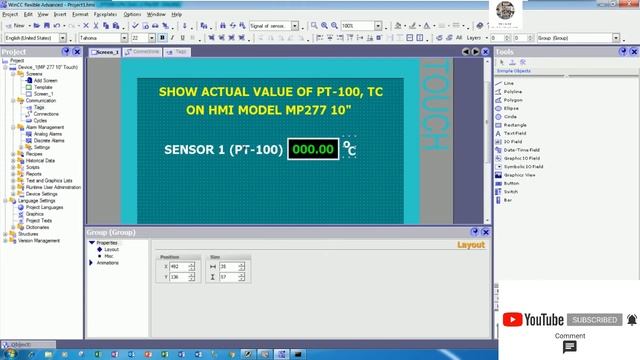Open the Project menu

tap(10, 14)
